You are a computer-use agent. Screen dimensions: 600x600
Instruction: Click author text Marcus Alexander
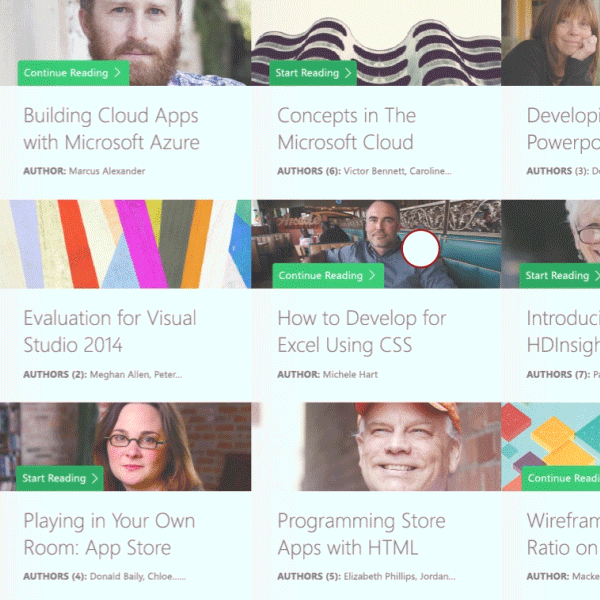[x=107, y=171]
